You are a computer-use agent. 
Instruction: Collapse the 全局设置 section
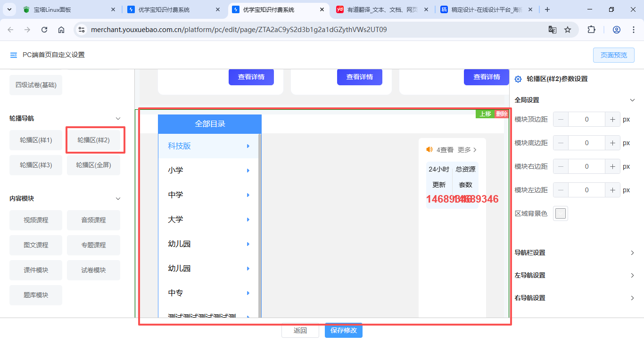point(633,100)
